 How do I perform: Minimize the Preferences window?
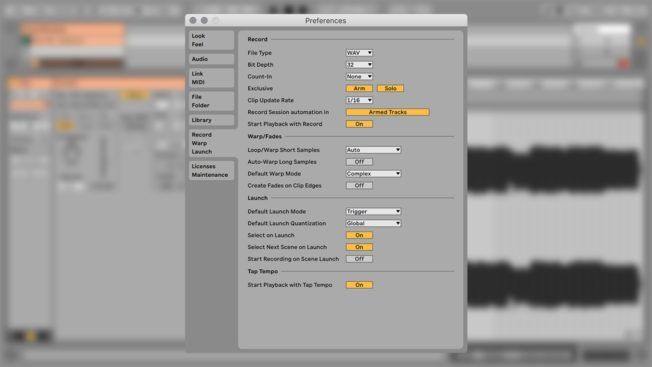tap(204, 20)
